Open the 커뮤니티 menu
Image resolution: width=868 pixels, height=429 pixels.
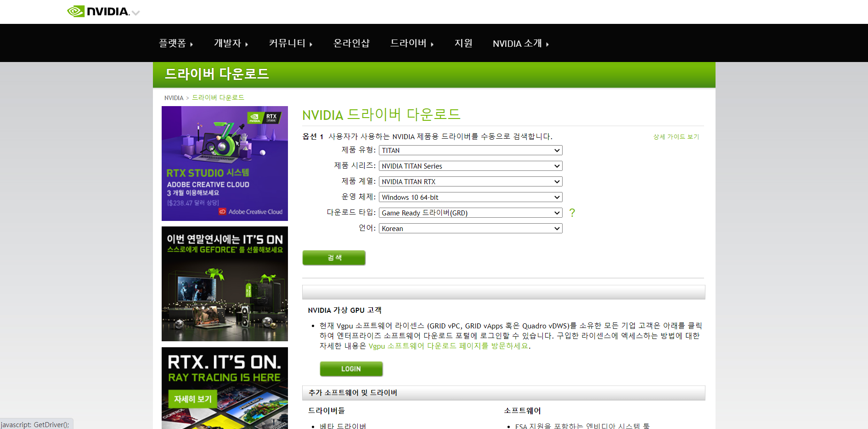(x=291, y=43)
